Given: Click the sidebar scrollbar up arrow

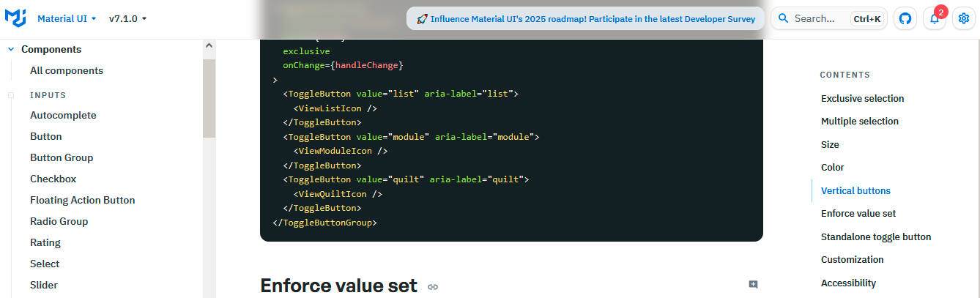Looking at the screenshot, I should (209, 45).
